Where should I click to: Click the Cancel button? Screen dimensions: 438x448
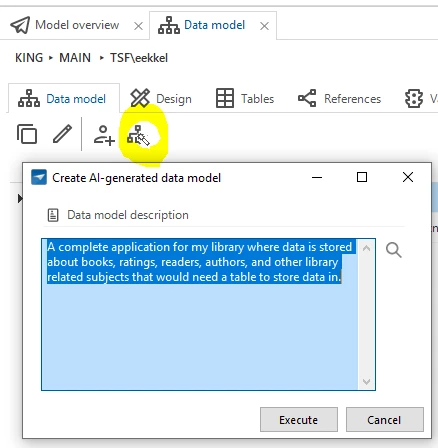385,420
